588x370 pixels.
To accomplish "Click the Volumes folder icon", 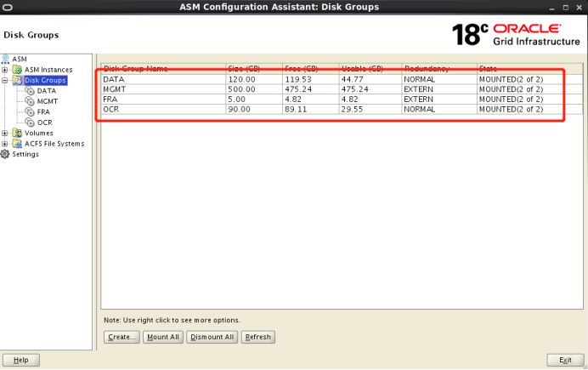I will 17,133.
